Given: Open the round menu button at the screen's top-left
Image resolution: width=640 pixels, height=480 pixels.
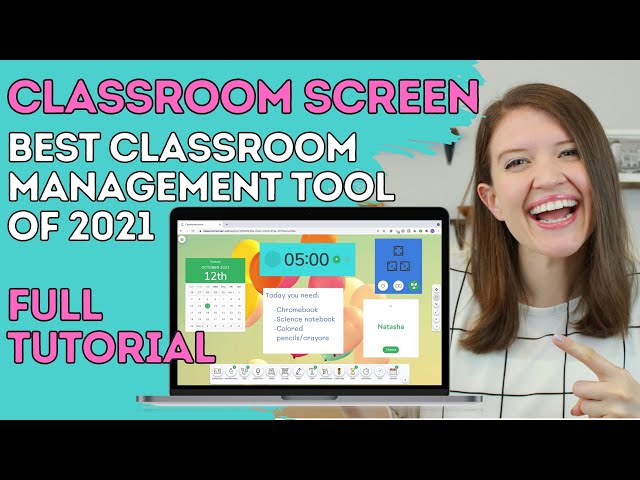Looking at the screenshot, I should point(182,239).
